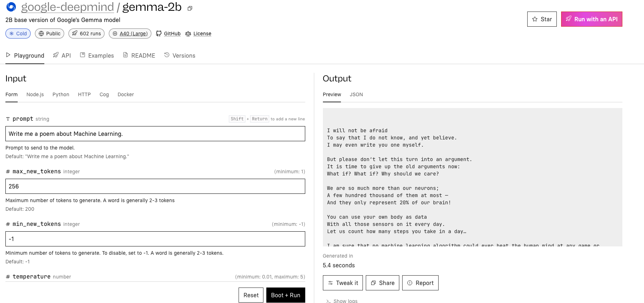The width and height of the screenshot is (644, 303).
Task: Open the GitHub repository link
Action: click(168, 34)
